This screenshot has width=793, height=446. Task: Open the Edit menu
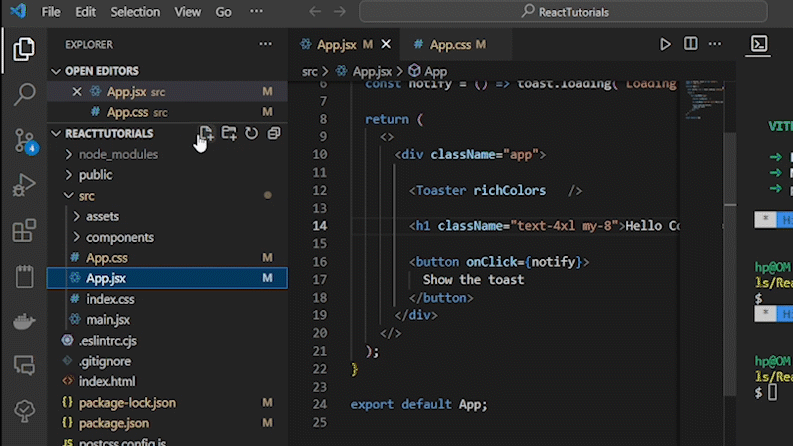coord(85,12)
